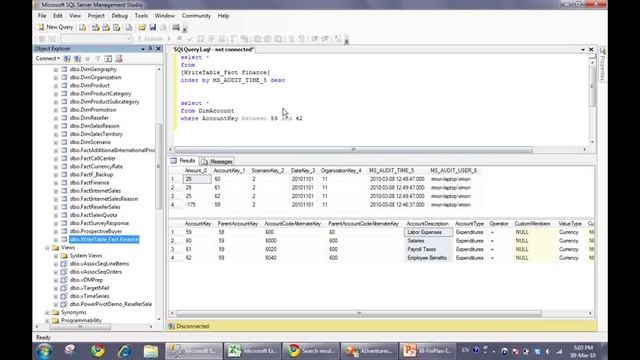Click the Internet Explorer taskbar icon

point(124,351)
